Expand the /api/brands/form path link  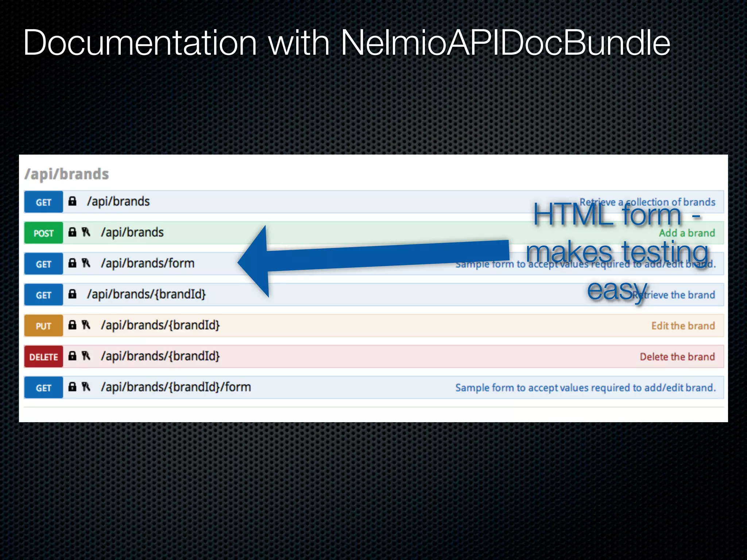coord(148,263)
